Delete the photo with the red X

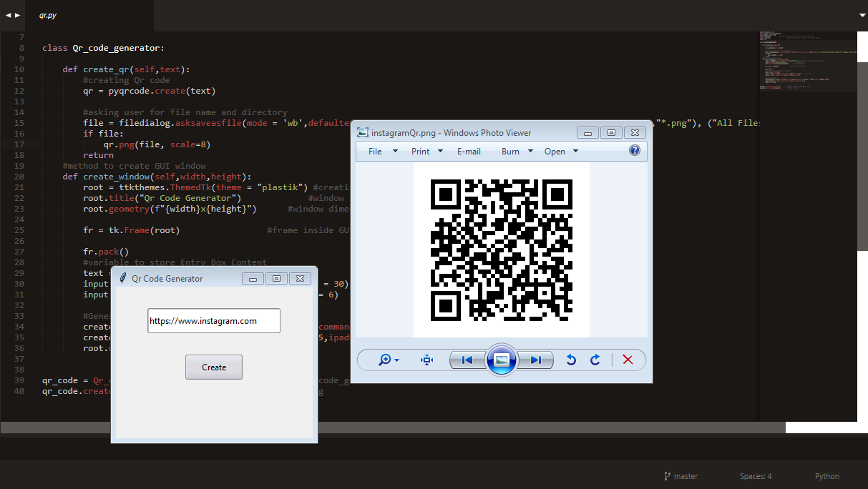tap(628, 360)
